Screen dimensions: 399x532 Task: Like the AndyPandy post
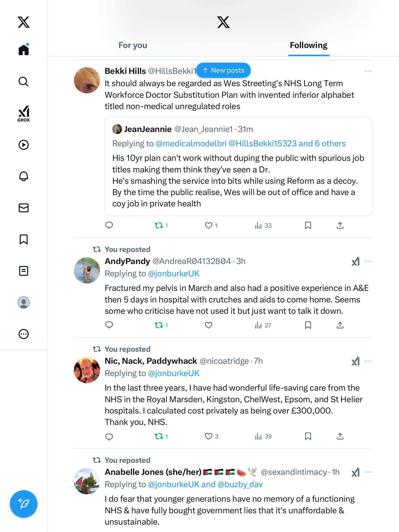pos(209,325)
